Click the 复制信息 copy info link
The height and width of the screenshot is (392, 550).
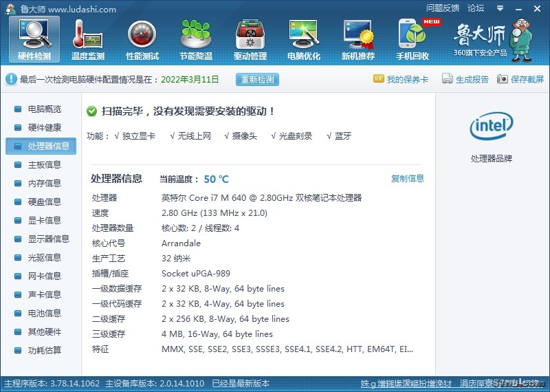coord(408,179)
